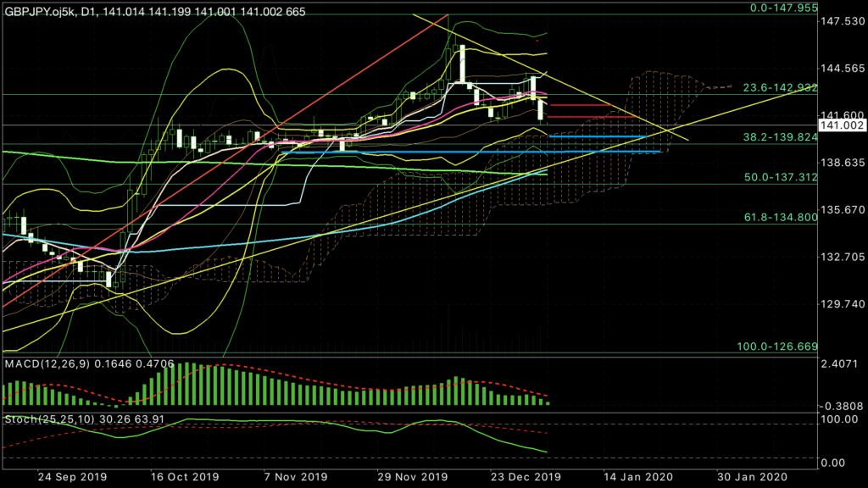Viewport: 868px width, 488px height.
Task: Click the Stochastic scale value 0.00
Action: point(834,463)
